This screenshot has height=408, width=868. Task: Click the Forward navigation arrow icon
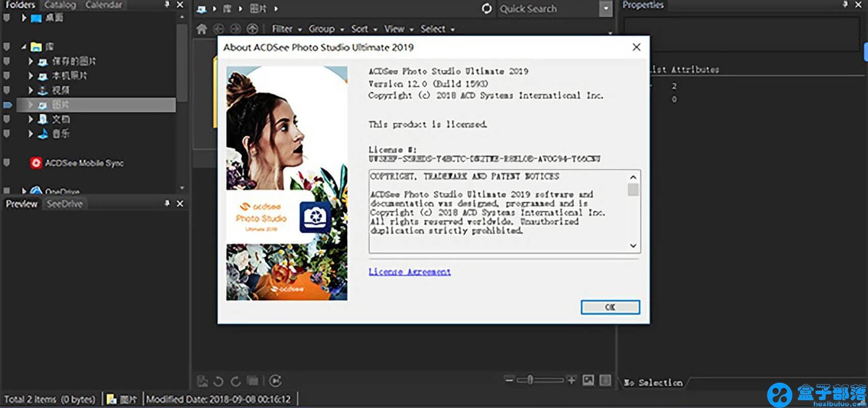[x=236, y=29]
